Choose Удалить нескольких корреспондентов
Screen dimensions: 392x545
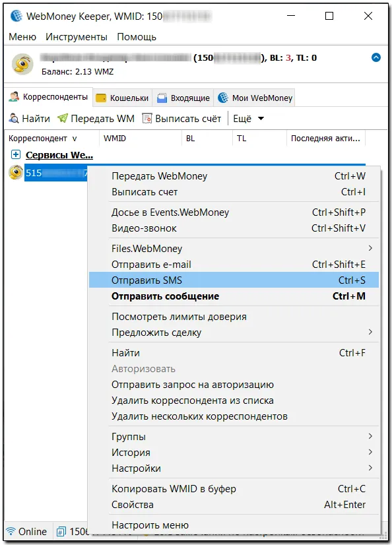[234, 416]
